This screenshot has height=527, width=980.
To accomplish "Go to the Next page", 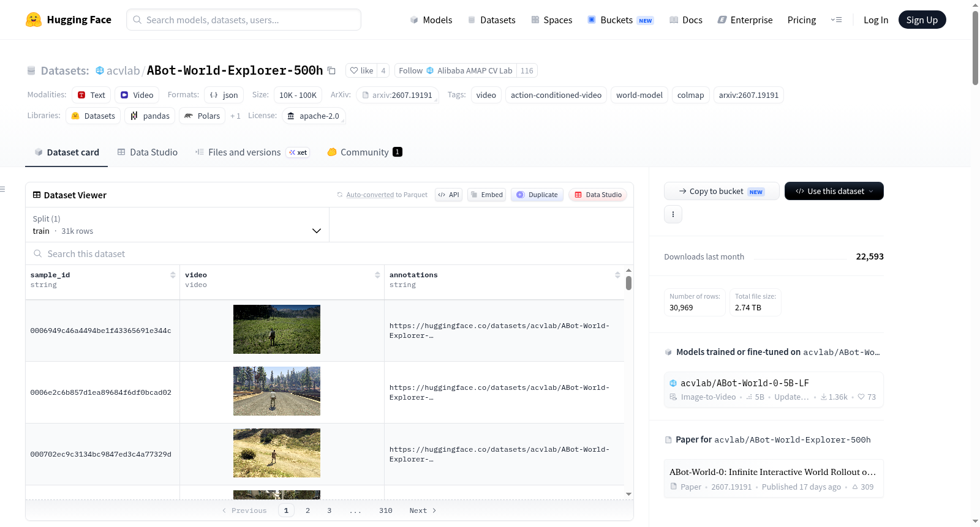I will point(423,510).
